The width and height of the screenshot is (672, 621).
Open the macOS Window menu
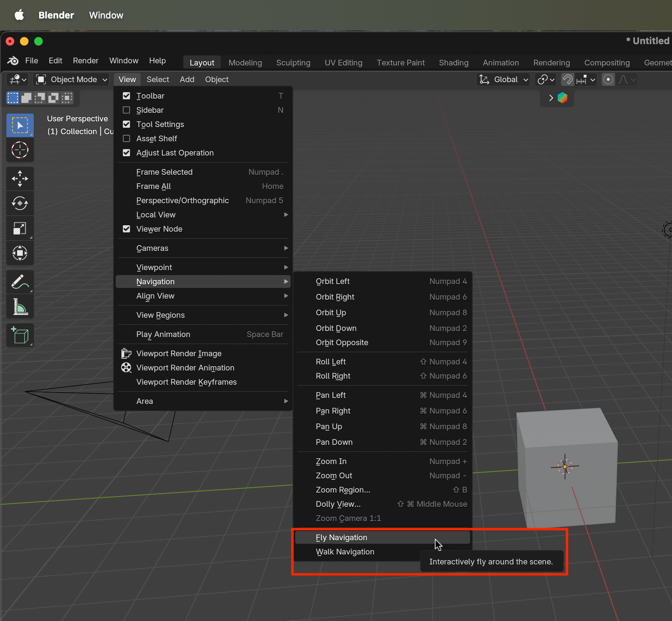pyautogui.click(x=106, y=15)
